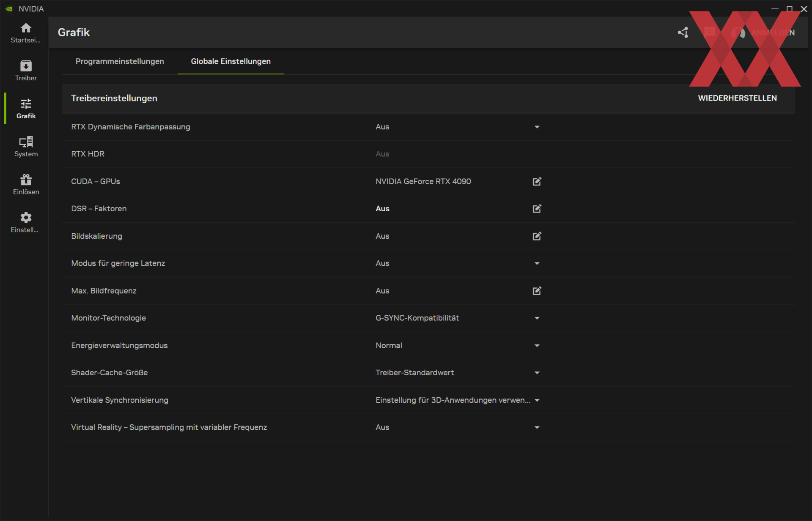Click the Treiber-Standardwert value
Image resolution: width=812 pixels, height=521 pixels.
pyautogui.click(x=414, y=373)
